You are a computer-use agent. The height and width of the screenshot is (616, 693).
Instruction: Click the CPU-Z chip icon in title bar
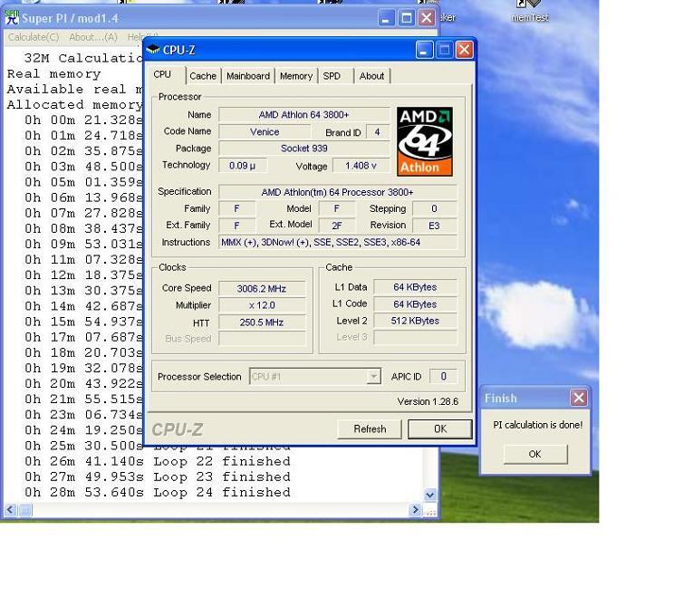(152, 50)
